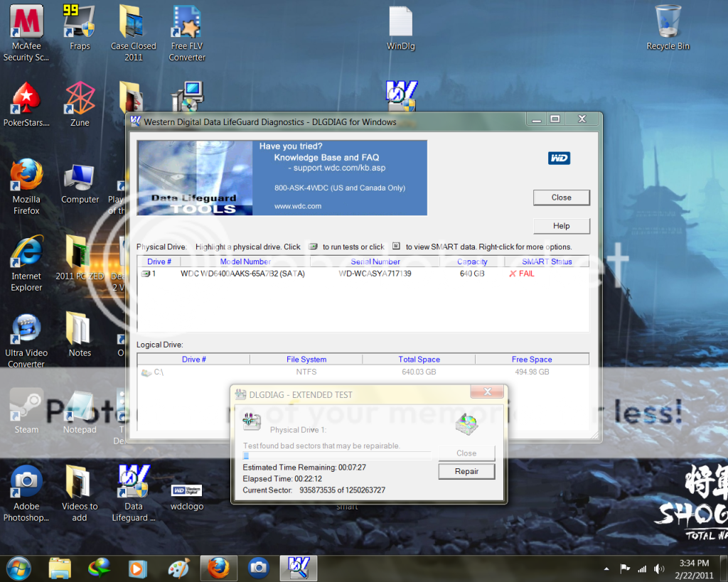Viewport: 728px width, 582px height.
Task: Launch Steam desktop shortcut
Action: click(x=26, y=411)
